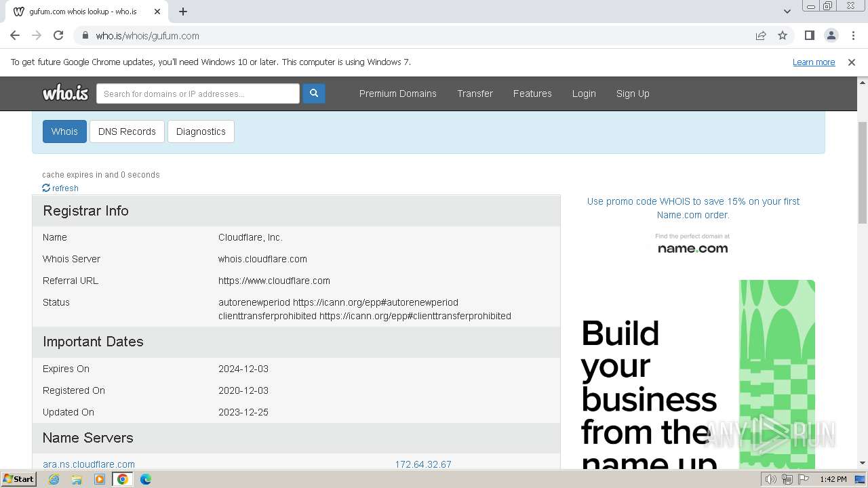Open the Action Center flag tray icon
Viewport: 868px width, 488px height.
[x=804, y=479]
